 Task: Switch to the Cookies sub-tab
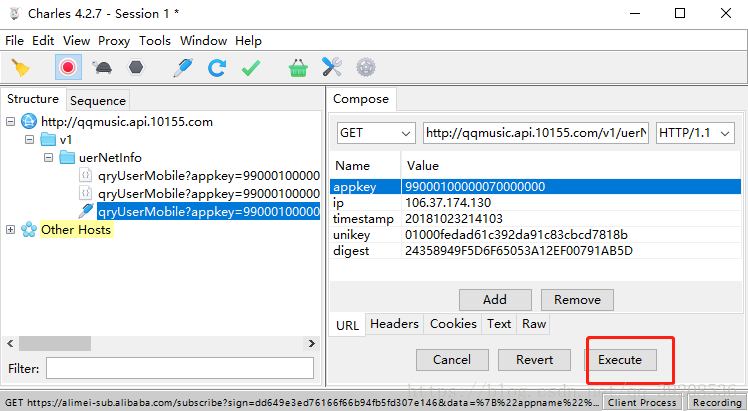[453, 324]
